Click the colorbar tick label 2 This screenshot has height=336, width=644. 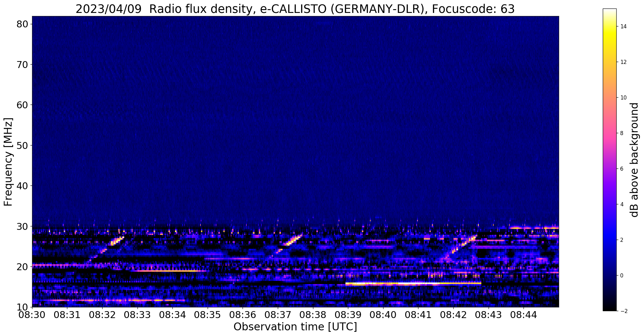click(621, 240)
